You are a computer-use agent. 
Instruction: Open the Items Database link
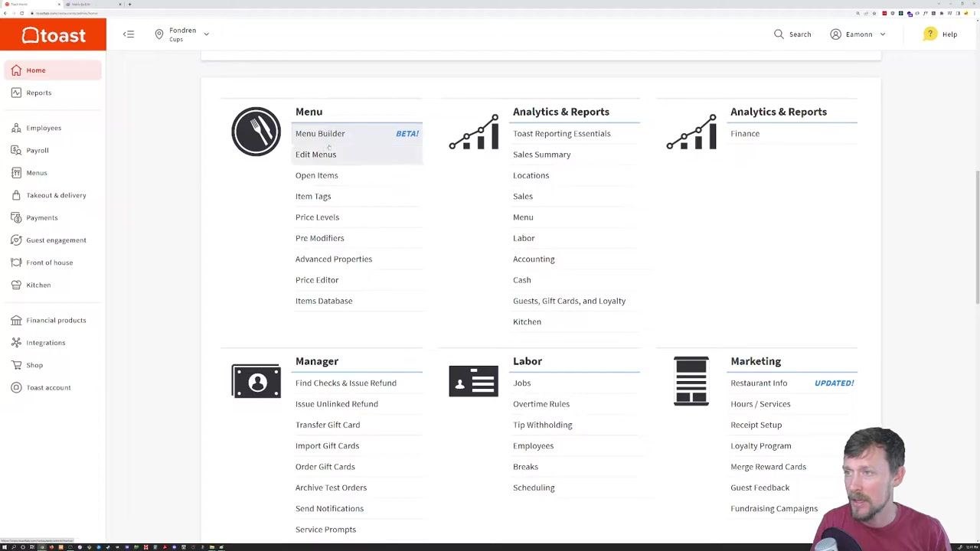tap(324, 301)
